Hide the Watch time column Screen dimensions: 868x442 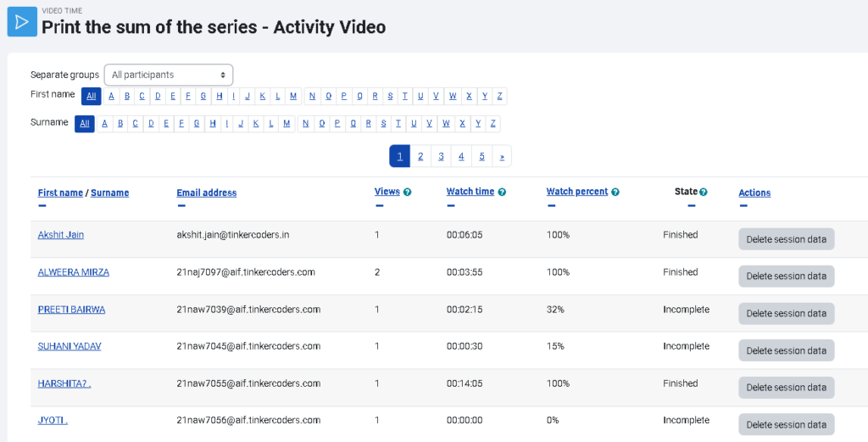tap(450, 205)
